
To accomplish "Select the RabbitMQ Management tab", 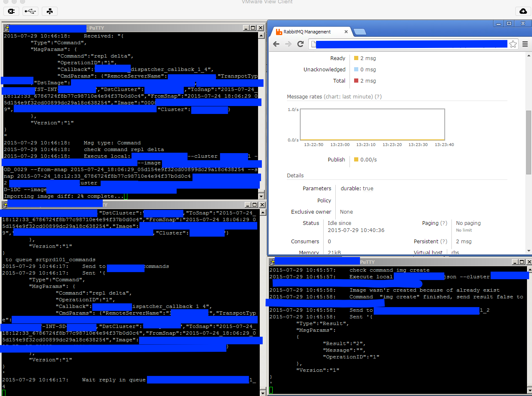I will (311, 32).
